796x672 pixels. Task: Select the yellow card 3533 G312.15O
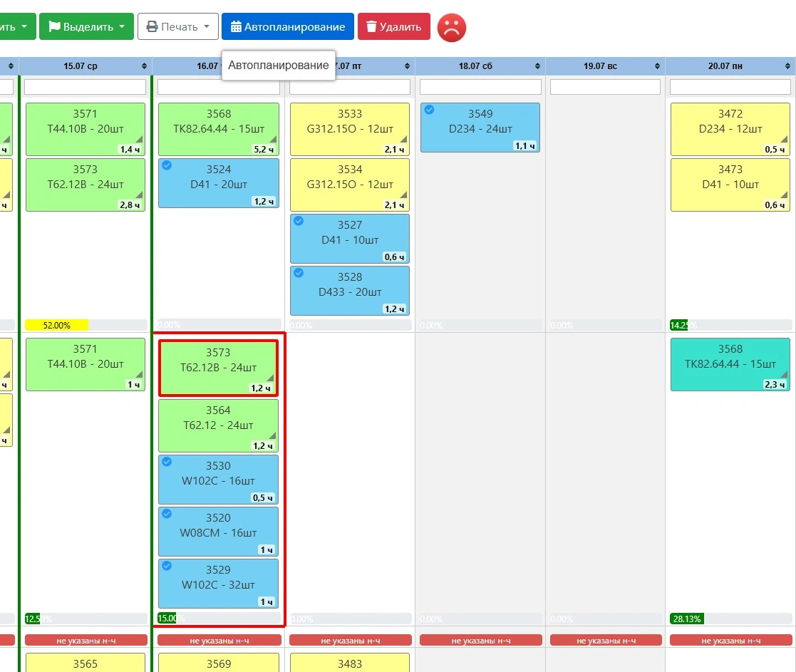tap(350, 129)
